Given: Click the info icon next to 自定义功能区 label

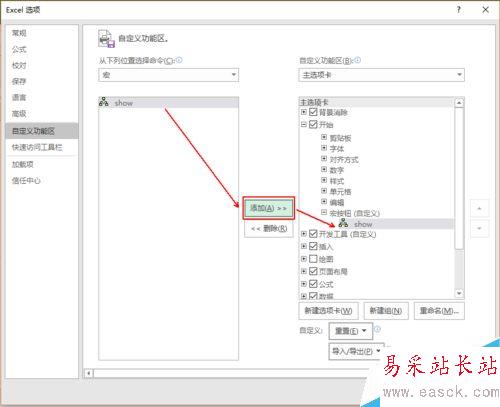Looking at the screenshot, I should [357, 60].
